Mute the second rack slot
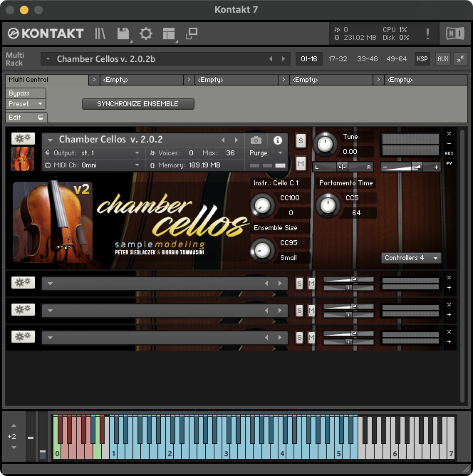Viewport: 473px width, 476px height. 312,284
